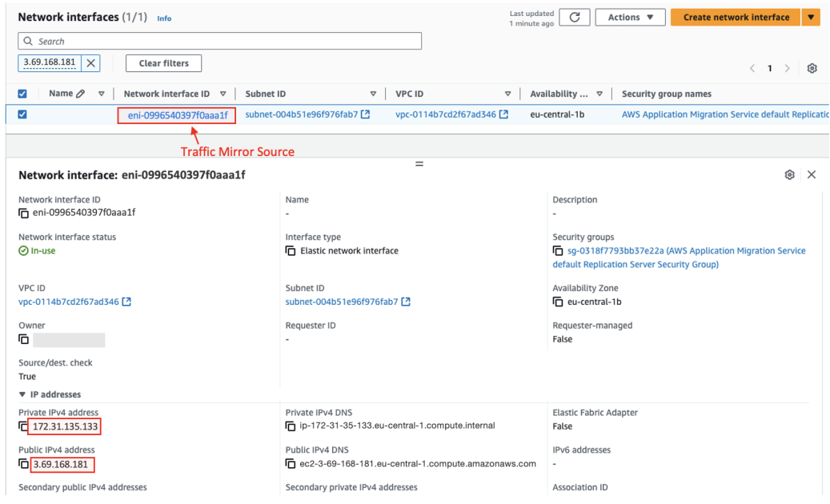Open sg-0318f7793bb37e22a security group link
Image resolution: width=830 pixels, height=504 pixels.
point(680,258)
